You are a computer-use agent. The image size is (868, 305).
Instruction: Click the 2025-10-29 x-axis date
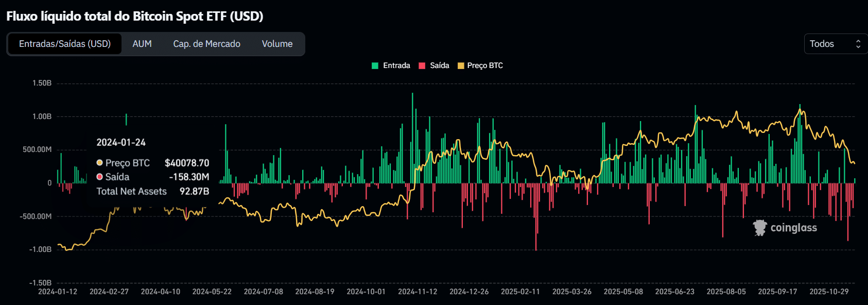coord(829,292)
